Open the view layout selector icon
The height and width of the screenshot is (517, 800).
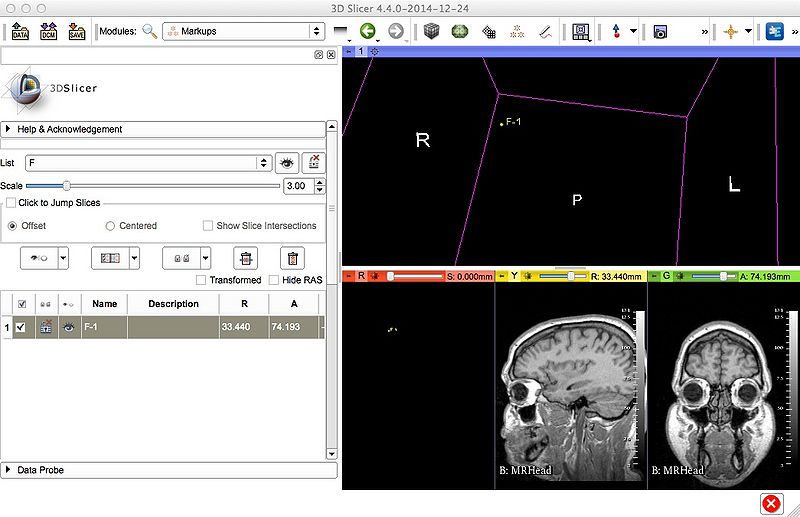(x=581, y=32)
